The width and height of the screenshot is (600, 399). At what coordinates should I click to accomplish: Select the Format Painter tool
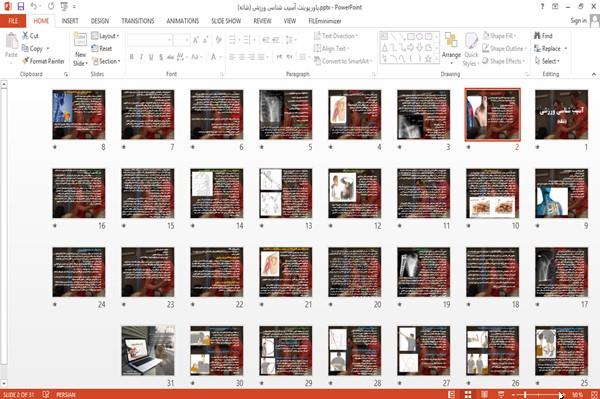(x=43, y=61)
